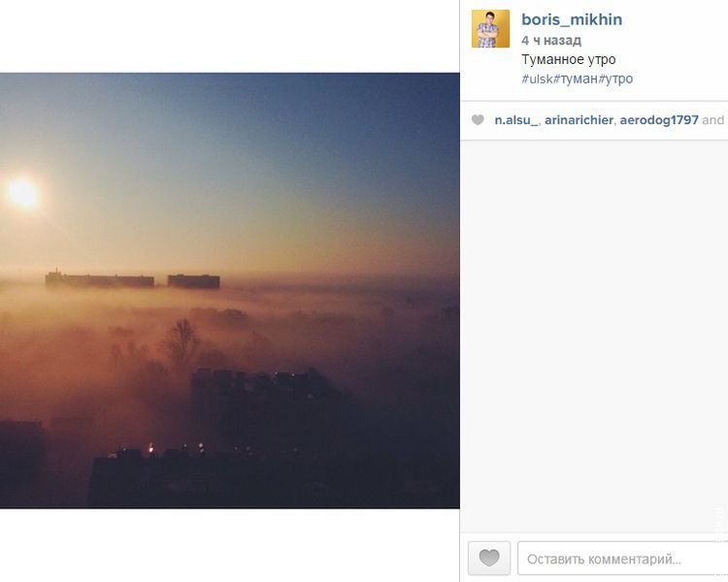Open the #ulsk hashtag
Image resolution: width=728 pixels, height=582 pixels.
[537, 79]
